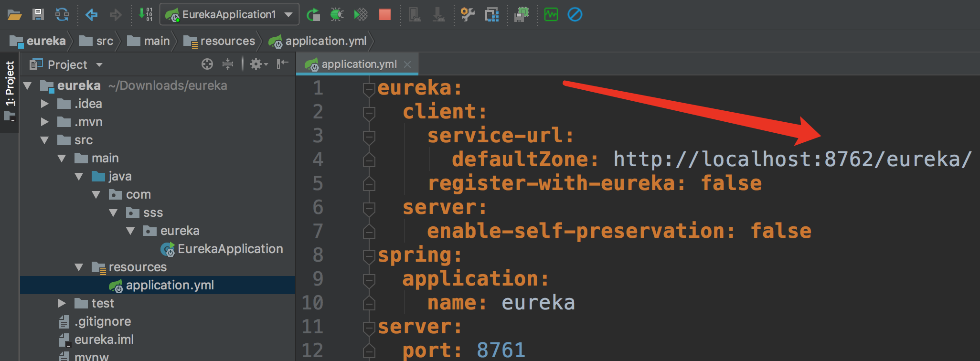Click resources in the breadcrumb bar
Screen dimensions: 980x361
point(219,41)
